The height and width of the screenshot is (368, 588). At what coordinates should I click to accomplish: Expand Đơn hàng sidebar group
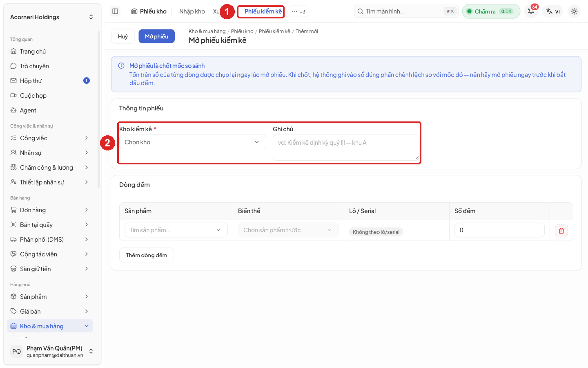coord(50,210)
